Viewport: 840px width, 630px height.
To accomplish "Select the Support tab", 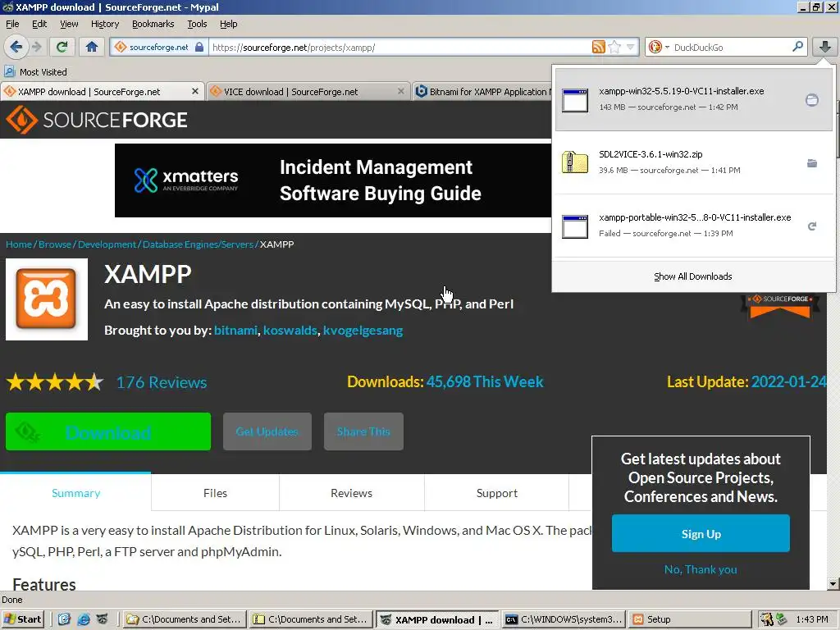I will pos(497,493).
